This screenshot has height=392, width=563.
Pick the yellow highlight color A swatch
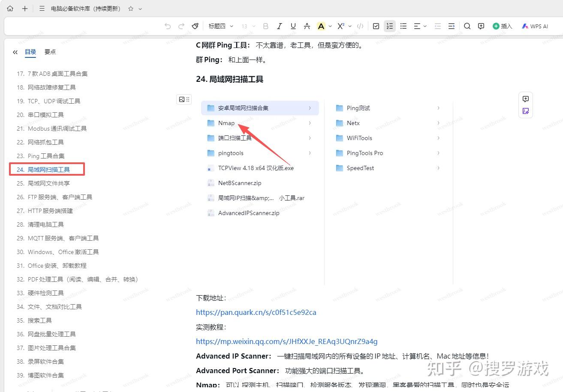coord(321,26)
